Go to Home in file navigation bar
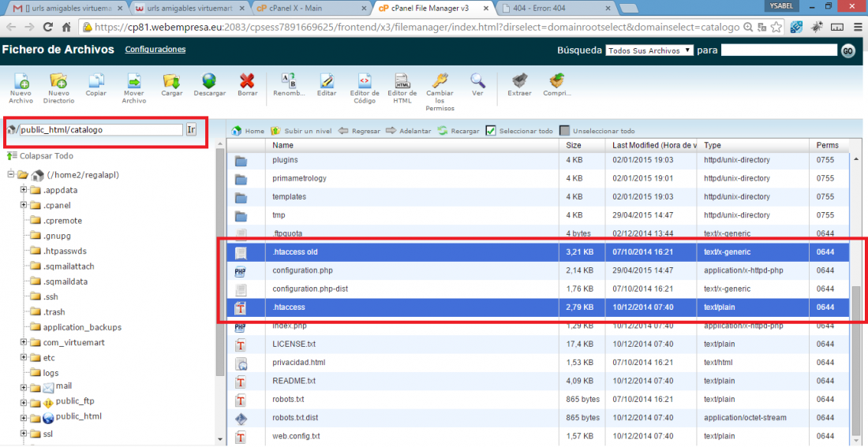The width and height of the screenshot is (868, 447). 248,131
